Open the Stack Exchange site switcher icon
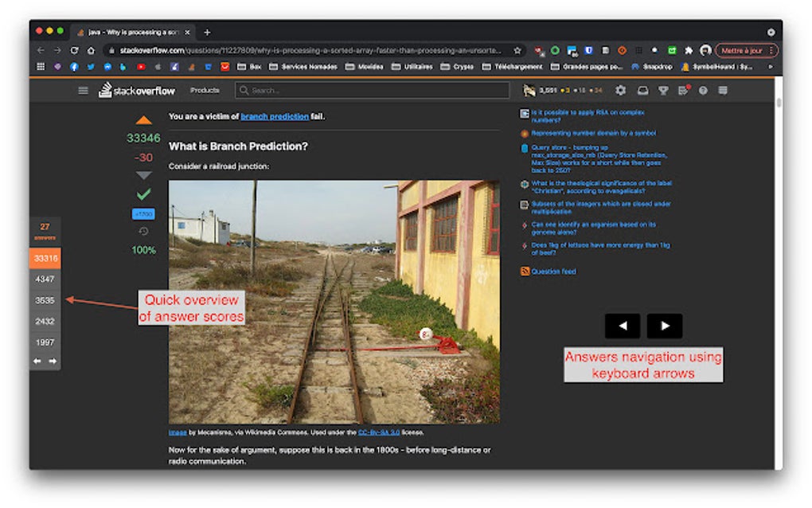 pyautogui.click(x=720, y=91)
